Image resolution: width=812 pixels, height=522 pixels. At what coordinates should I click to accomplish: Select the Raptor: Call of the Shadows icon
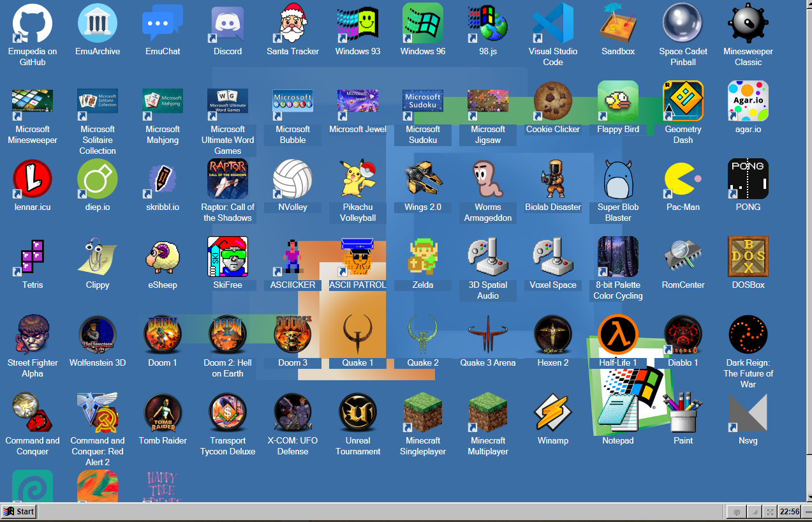coord(228,179)
